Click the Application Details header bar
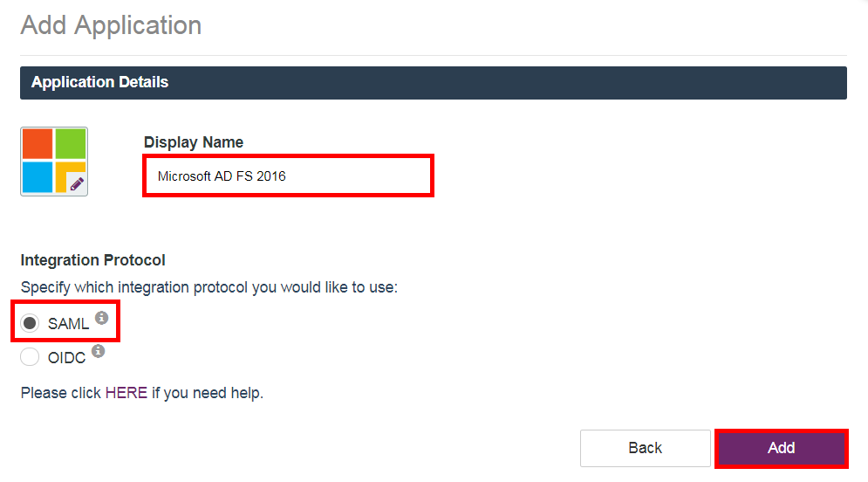The image size is (868, 482). tap(434, 83)
